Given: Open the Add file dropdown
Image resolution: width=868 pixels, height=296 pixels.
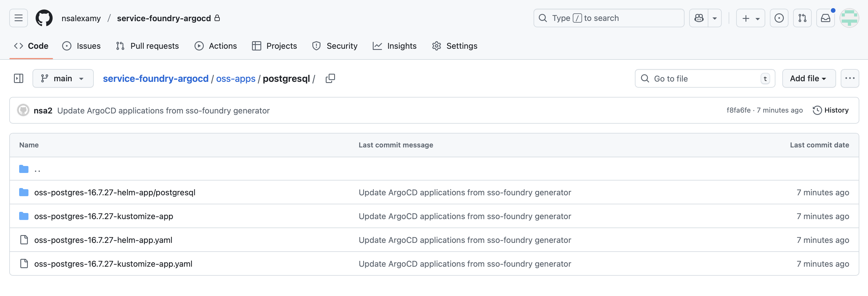Looking at the screenshot, I should [x=809, y=78].
